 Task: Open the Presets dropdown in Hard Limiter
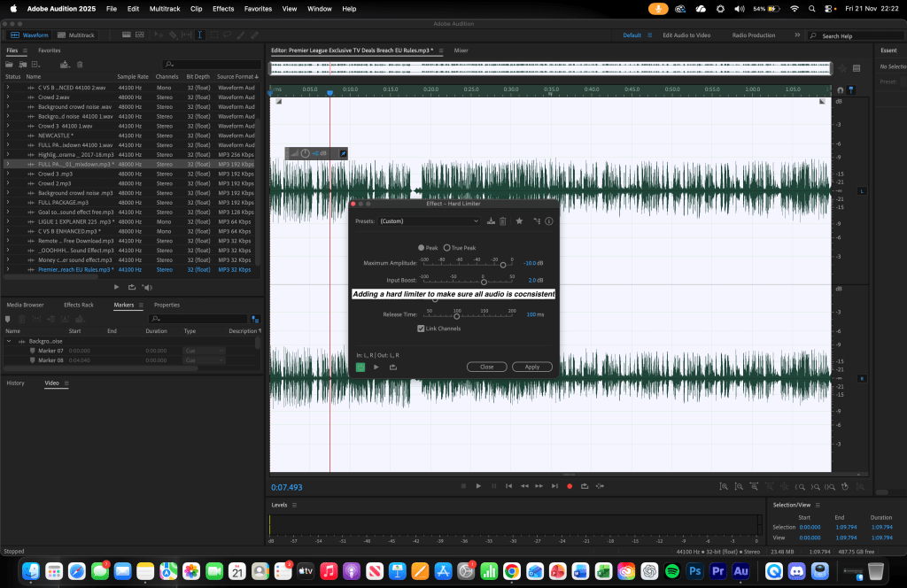click(430, 221)
